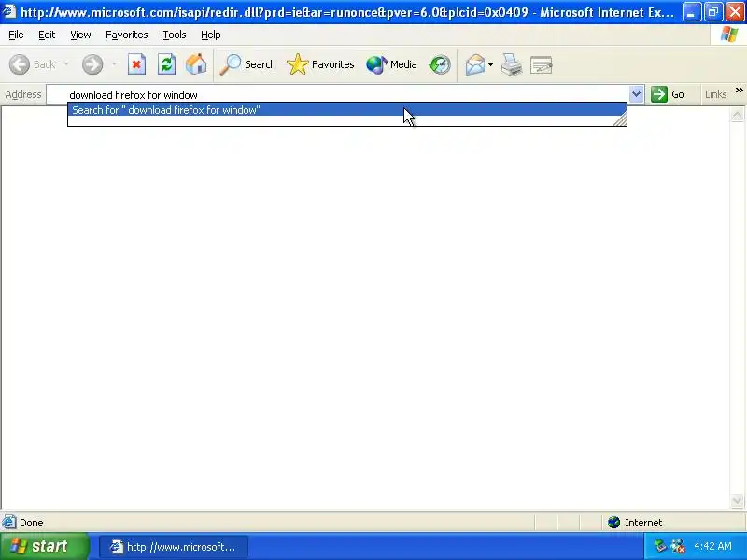747x560 pixels.
Task: Open the Back history dropdown arrow
Action: click(x=66, y=64)
